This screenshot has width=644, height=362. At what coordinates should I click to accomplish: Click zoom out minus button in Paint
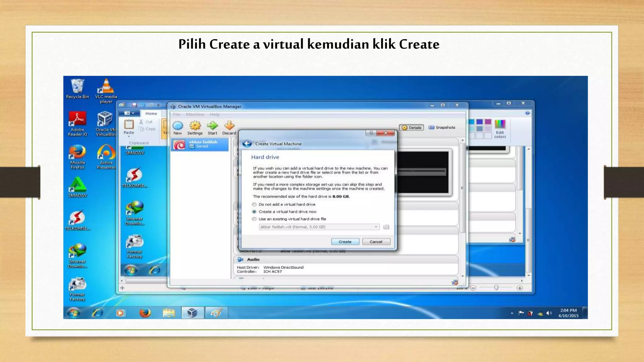tap(474, 288)
